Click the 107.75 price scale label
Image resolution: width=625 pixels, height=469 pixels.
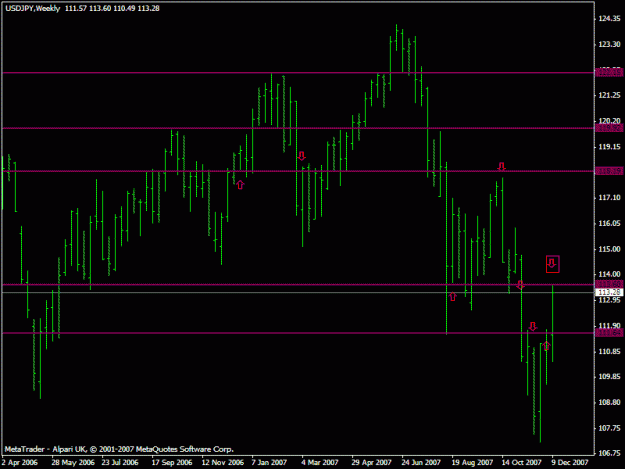(x=609, y=428)
